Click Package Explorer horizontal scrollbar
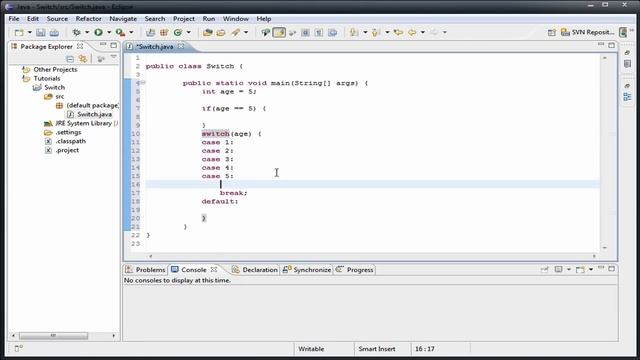The width and height of the screenshot is (640, 360). [53, 336]
